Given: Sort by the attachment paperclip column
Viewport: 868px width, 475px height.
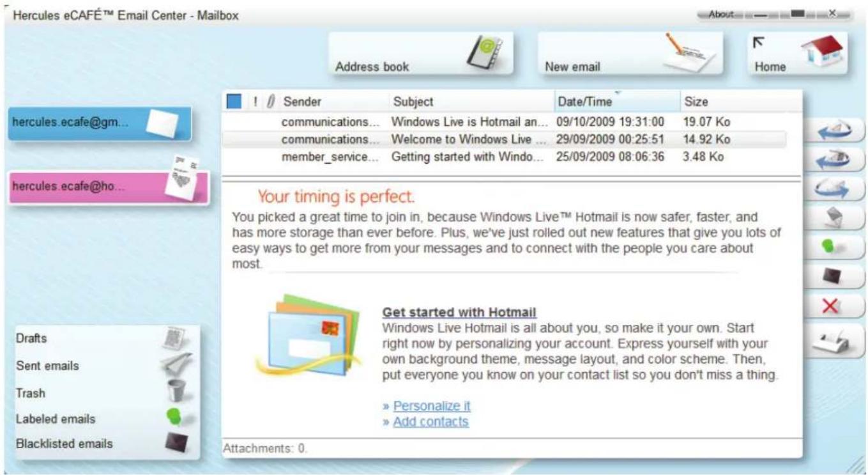Looking at the screenshot, I should click(x=270, y=102).
